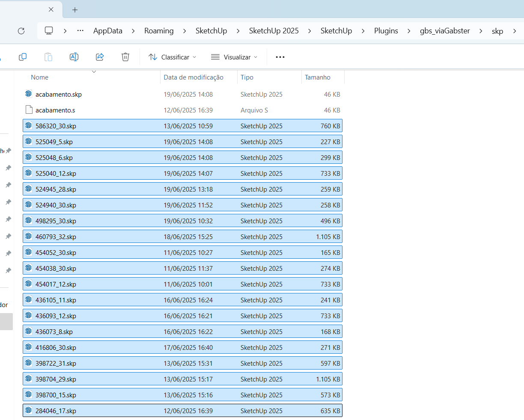Click the size 496 KB
Screen dimensions: 524x420
pyautogui.click(x=330, y=221)
